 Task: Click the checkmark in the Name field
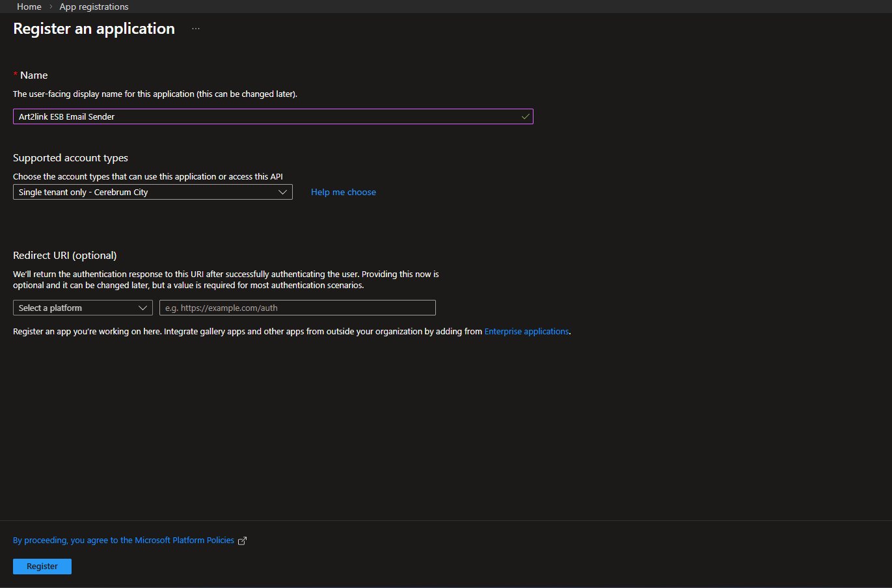point(526,116)
